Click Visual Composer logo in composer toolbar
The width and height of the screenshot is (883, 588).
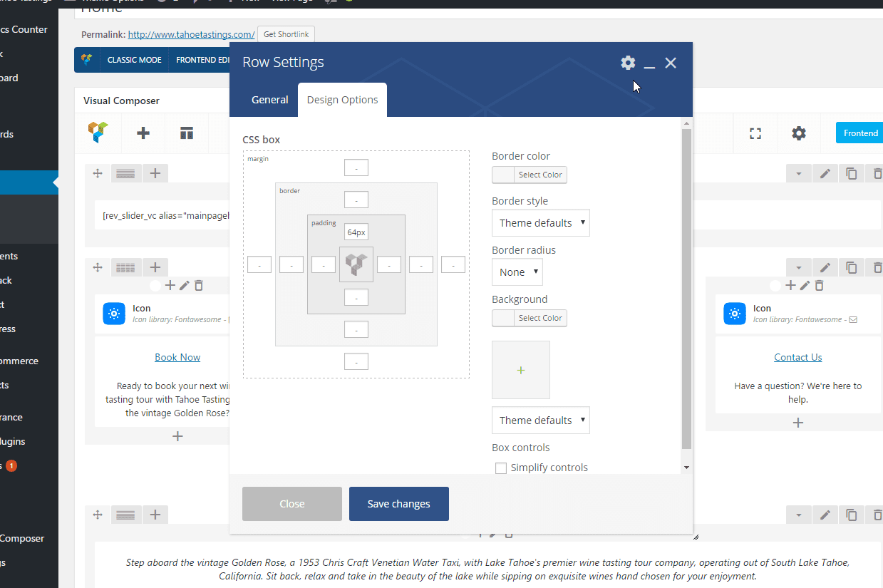(x=98, y=133)
